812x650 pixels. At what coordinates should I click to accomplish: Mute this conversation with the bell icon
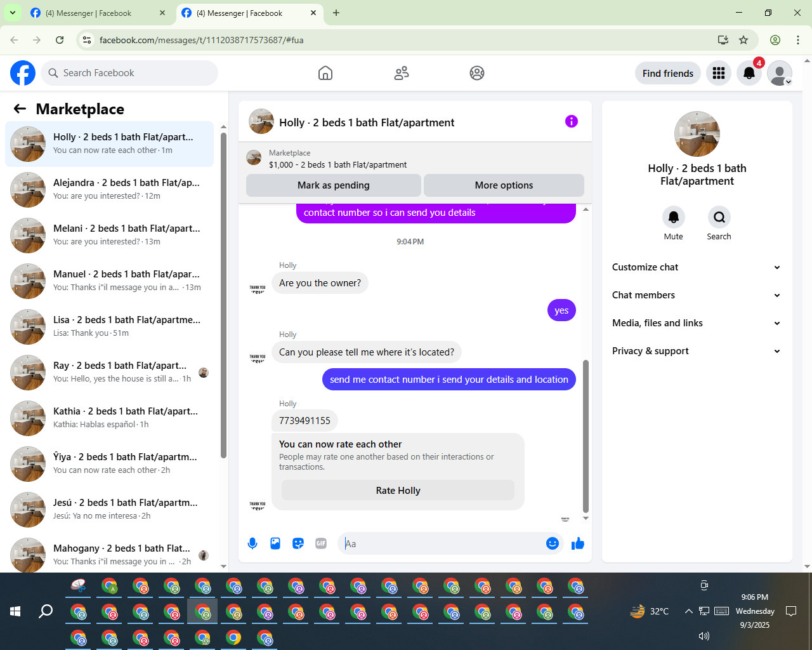tap(674, 217)
